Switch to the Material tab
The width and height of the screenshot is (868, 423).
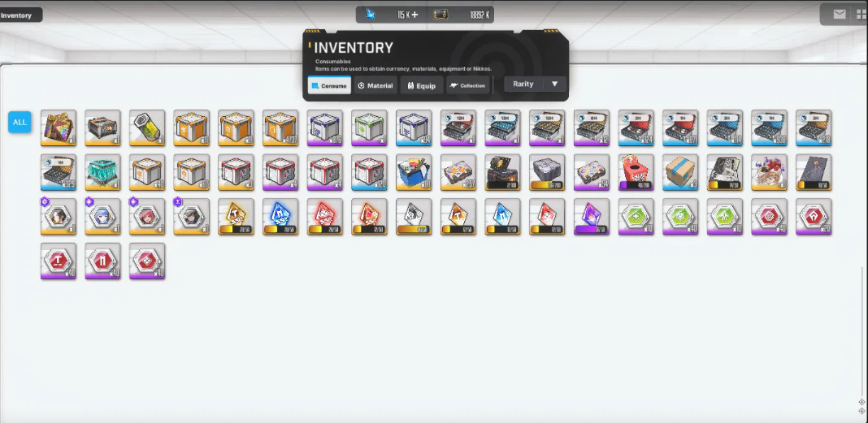(x=375, y=86)
